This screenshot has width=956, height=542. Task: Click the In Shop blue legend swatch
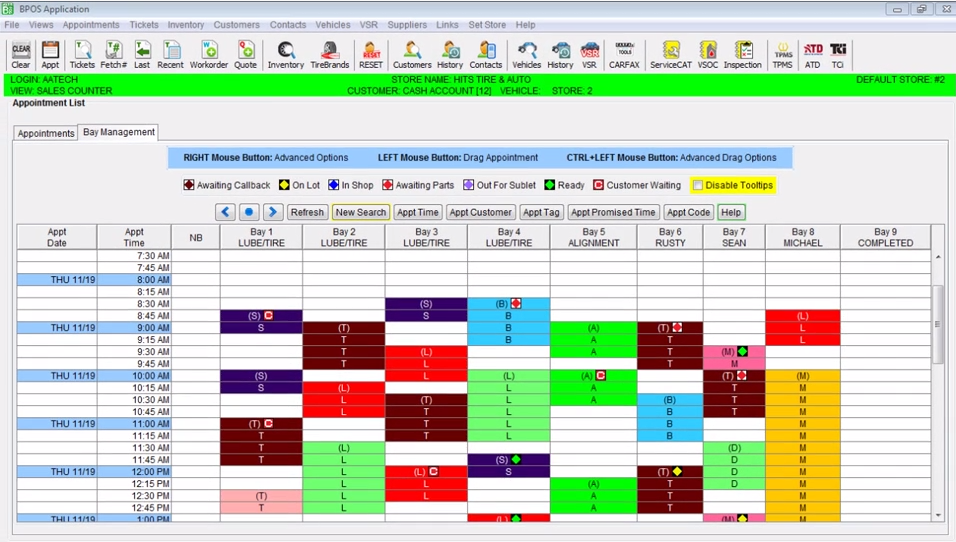(334, 185)
